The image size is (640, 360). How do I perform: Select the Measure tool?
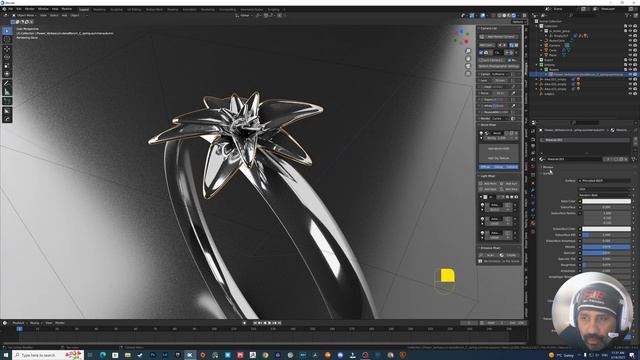tap(7, 92)
